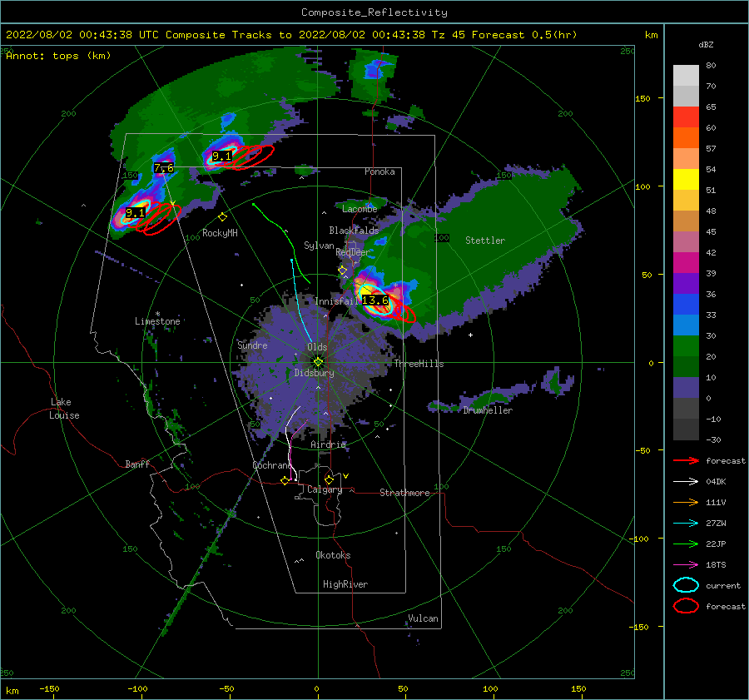Viewport: 749px width, 700px height.
Task: Click the Composite_Reflectivity title
Action: tap(374, 12)
